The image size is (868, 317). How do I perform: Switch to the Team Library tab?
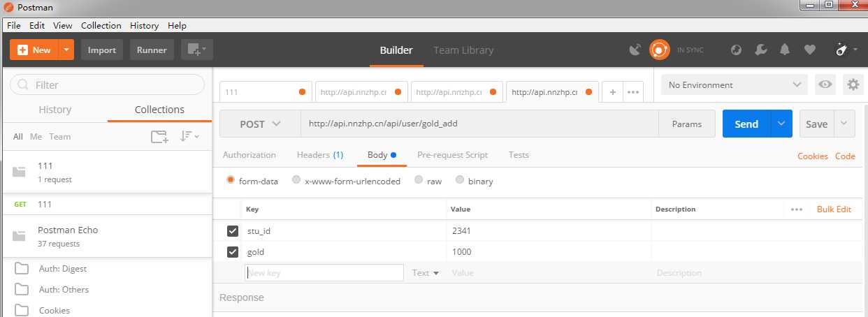(x=463, y=50)
